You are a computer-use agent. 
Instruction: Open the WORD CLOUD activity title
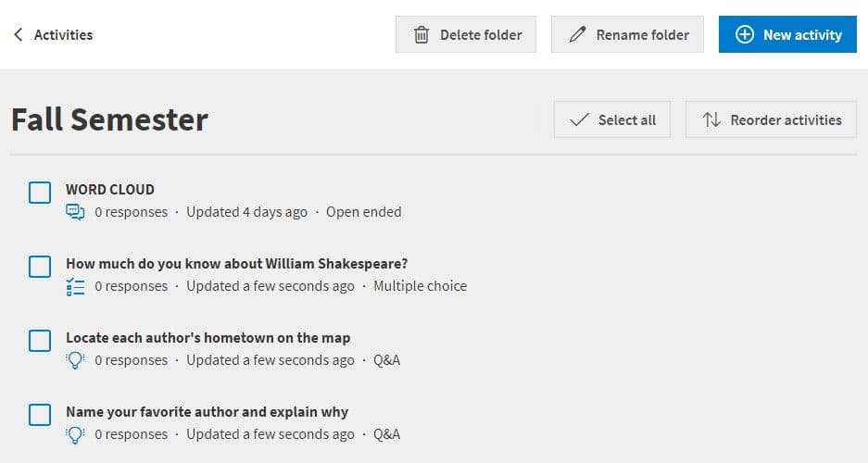point(110,190)
